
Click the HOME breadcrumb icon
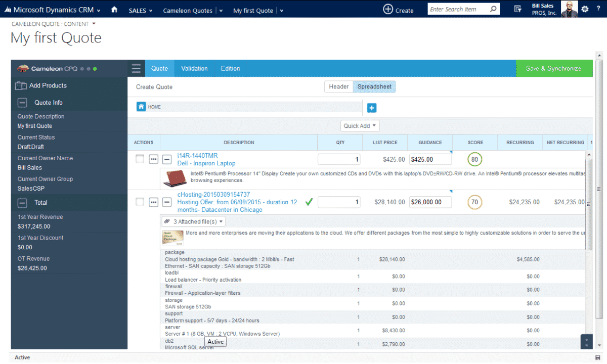click(x=142, y=107)
